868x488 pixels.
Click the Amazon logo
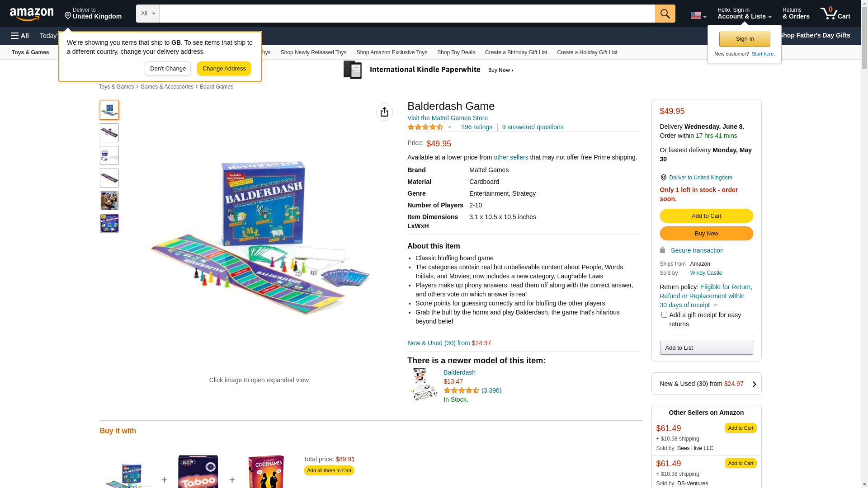click(x=32, y=14)
